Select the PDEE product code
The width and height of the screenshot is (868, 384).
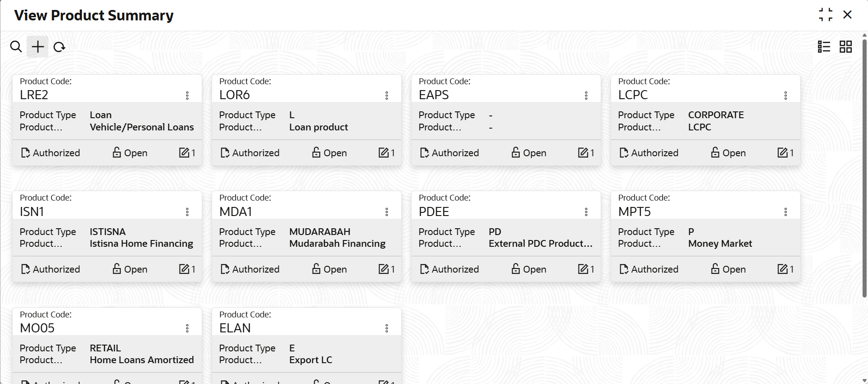(434, 211)
